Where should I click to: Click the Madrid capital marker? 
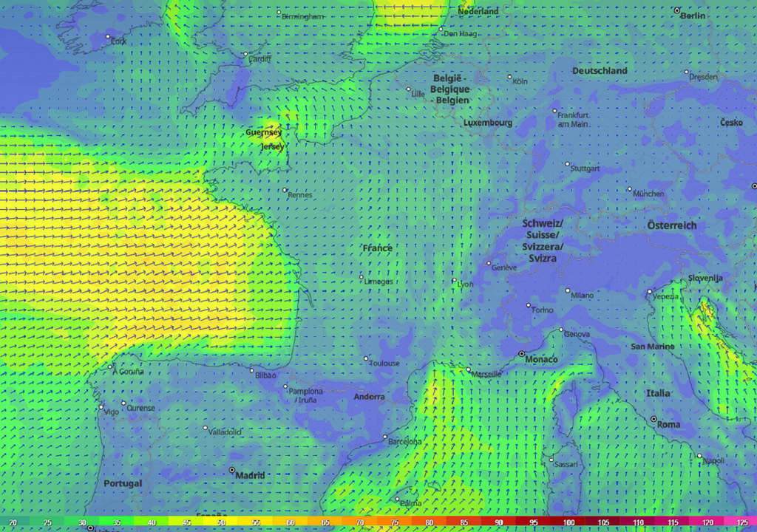[231, 470]
